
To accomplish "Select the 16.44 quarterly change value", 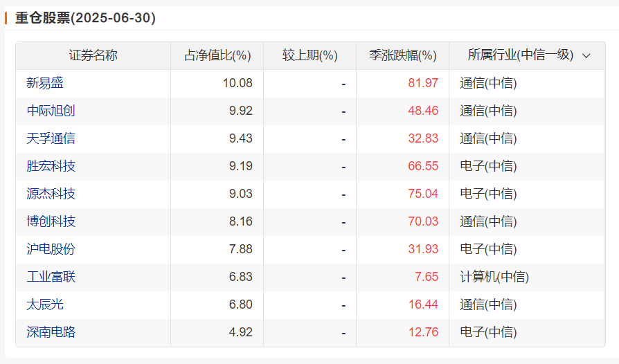I will (423, 304).
